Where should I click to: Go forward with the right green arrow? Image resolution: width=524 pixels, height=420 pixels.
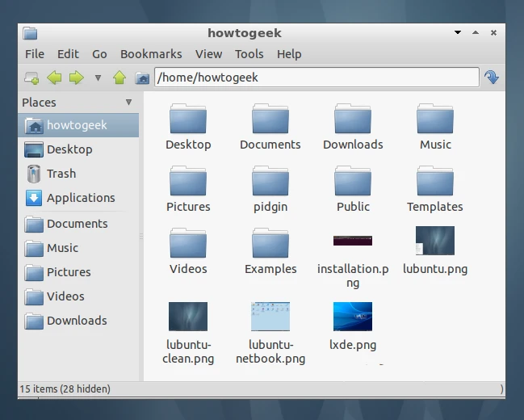[x=77, y=78]
